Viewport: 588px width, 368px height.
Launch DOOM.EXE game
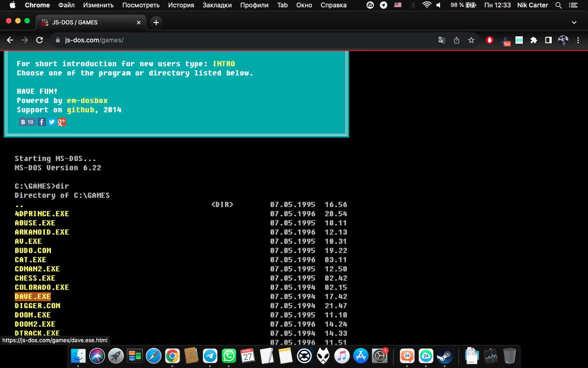pos(33,315)
